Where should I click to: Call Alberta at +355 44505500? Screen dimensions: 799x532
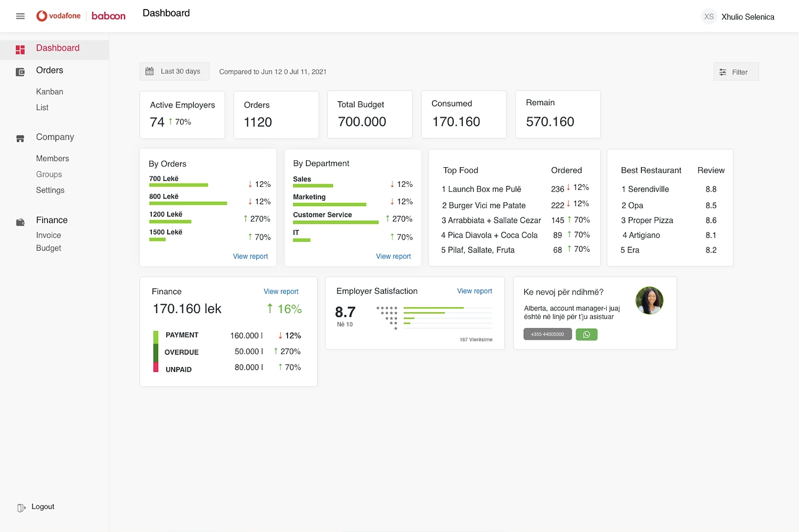548,334
